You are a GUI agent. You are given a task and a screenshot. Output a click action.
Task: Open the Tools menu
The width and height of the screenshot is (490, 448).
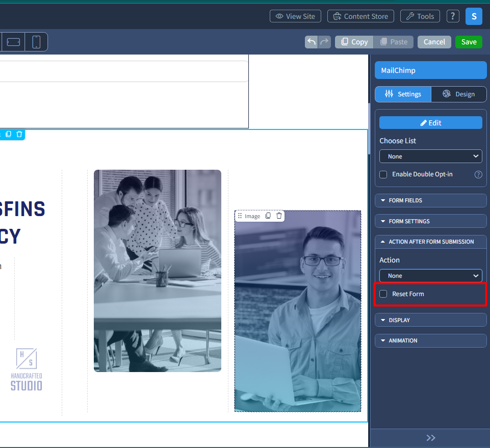point(420,16)
